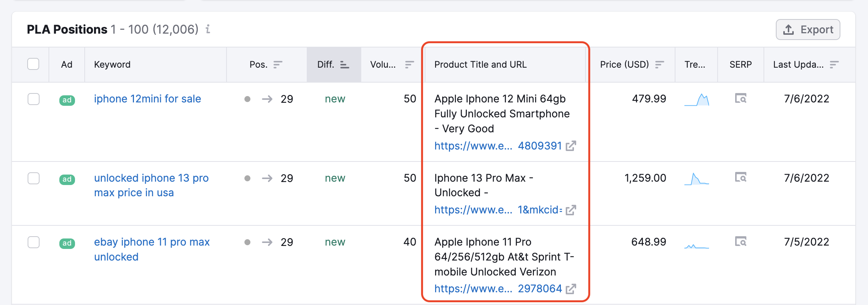Viewport: 868px width, 305px height.
Task: Select date 7/5/2022
Action: 806,242
